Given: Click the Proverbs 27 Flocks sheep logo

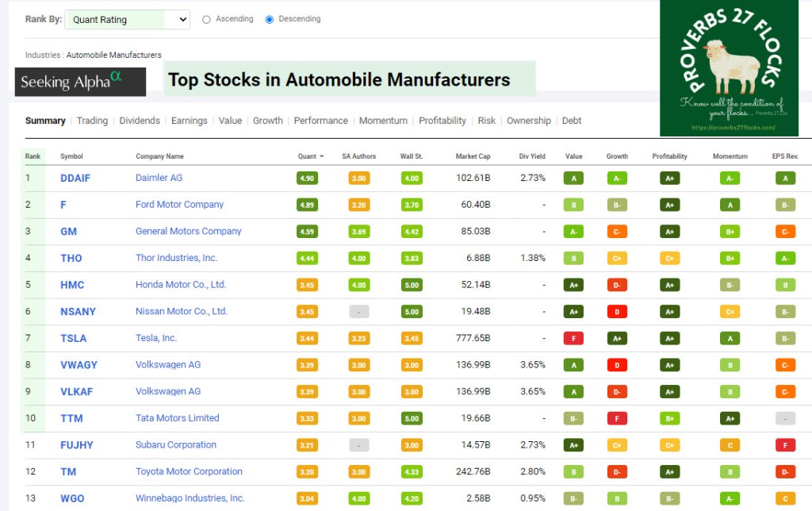Looking at the screenshot, I should coord(729,68).
